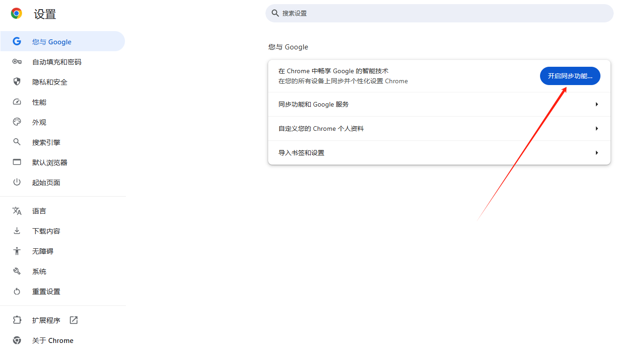Click 在 Chrome 中畅享 Google 的智能技术 text
The image size is (643, 364).
tap(333, 71)
